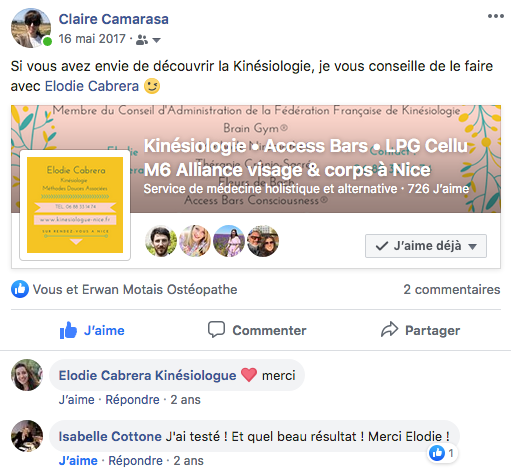Click the blue like reaction icon
The image size is (511, 472).
tap(20, 289)
